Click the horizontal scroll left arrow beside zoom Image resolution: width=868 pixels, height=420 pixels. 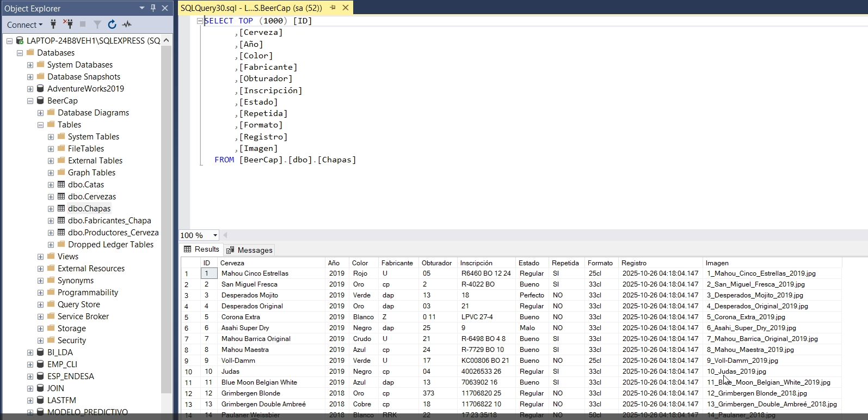click(225, 235)
